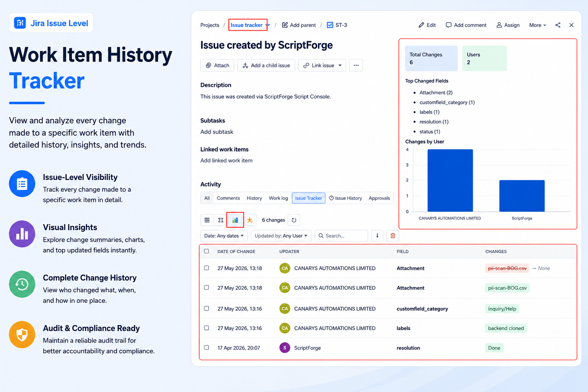This screenshot has height=392, width=588.
Task: Click the DATE OF CHANGE column header
Action: click(x=236, y=252)
